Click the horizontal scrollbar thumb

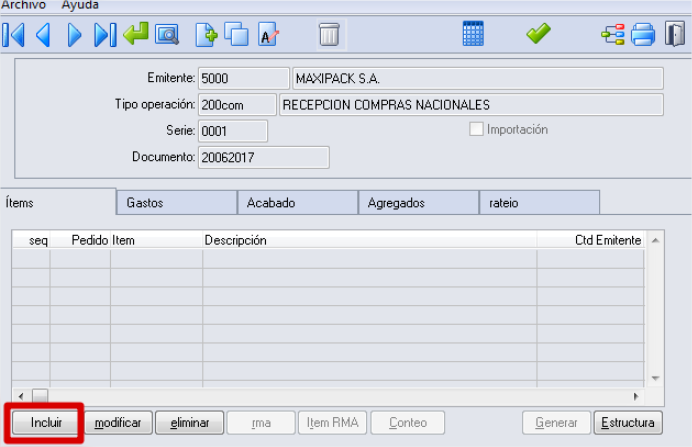tap(40, 396)
